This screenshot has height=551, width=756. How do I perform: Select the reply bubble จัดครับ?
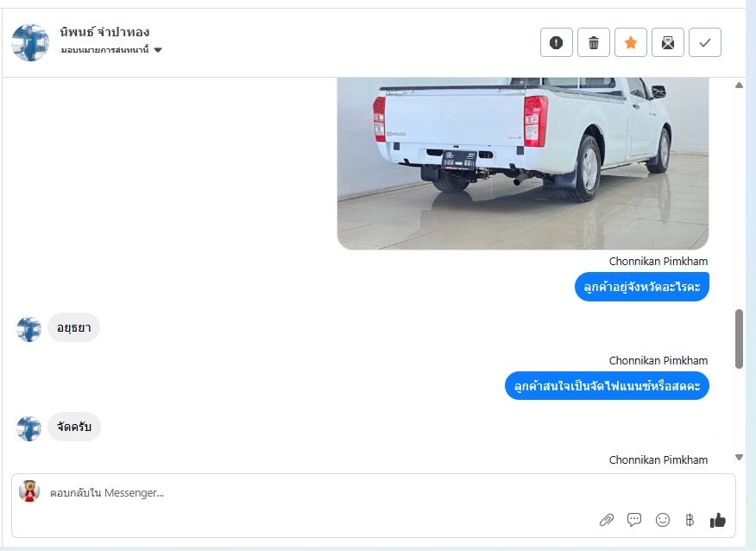(x=74, y=427)
